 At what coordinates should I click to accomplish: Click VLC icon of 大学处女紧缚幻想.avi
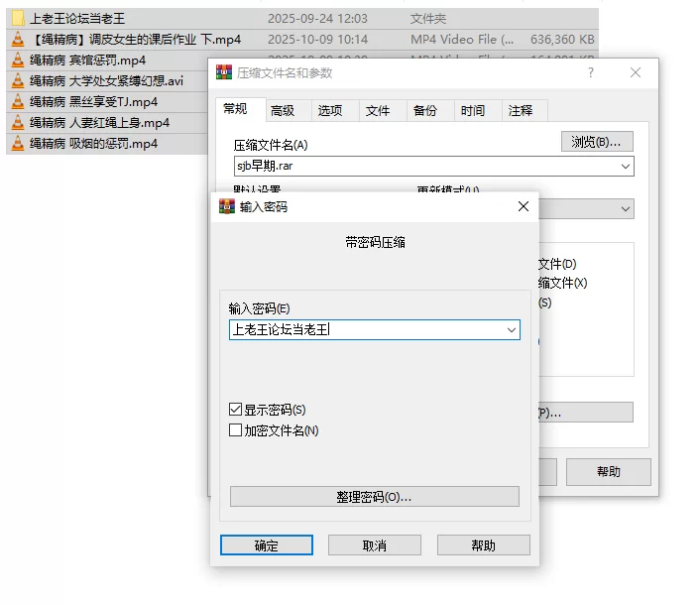pos(18,80)
